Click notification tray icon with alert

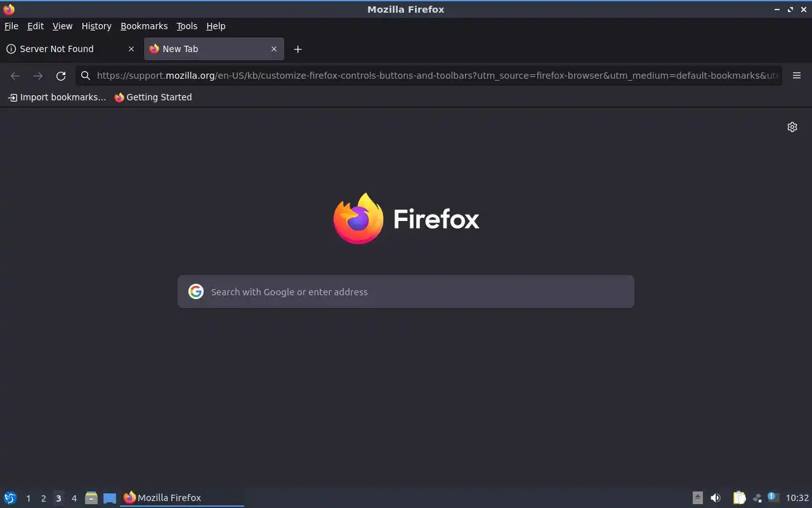[773, 497]
